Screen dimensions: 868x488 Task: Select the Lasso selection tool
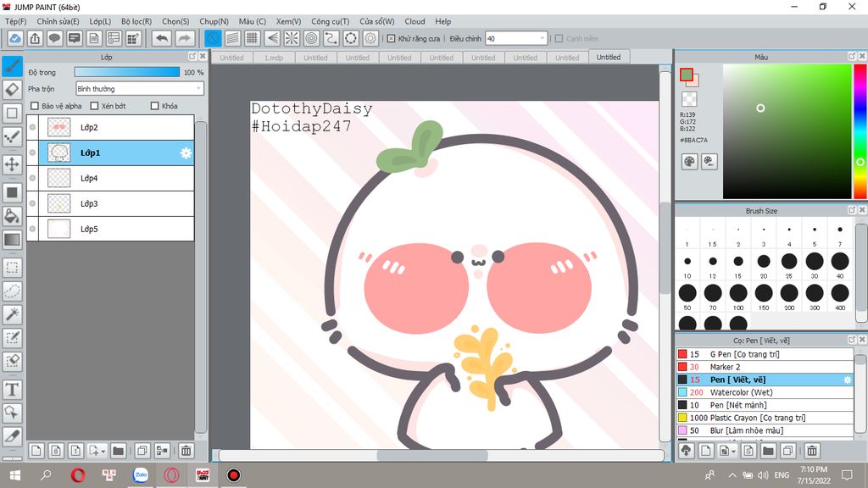(12, 291)
